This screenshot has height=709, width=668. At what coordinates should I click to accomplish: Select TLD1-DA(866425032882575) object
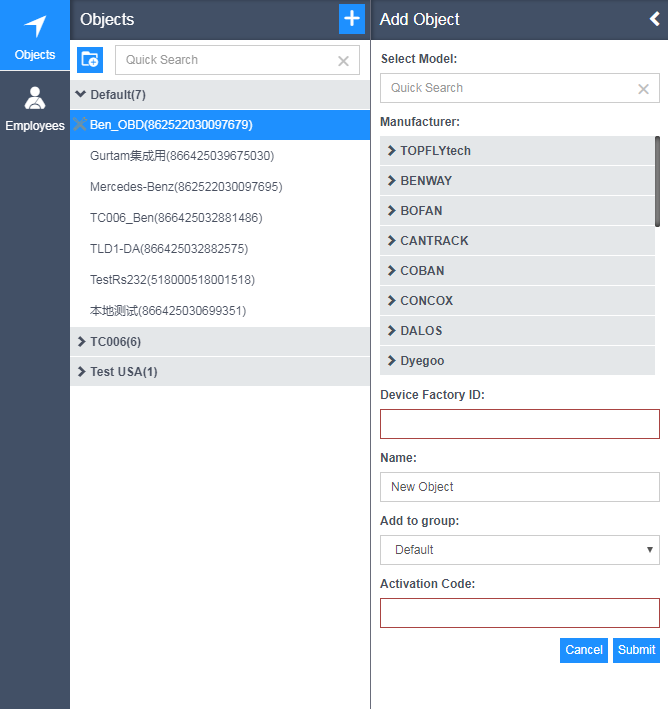(220, 249)
